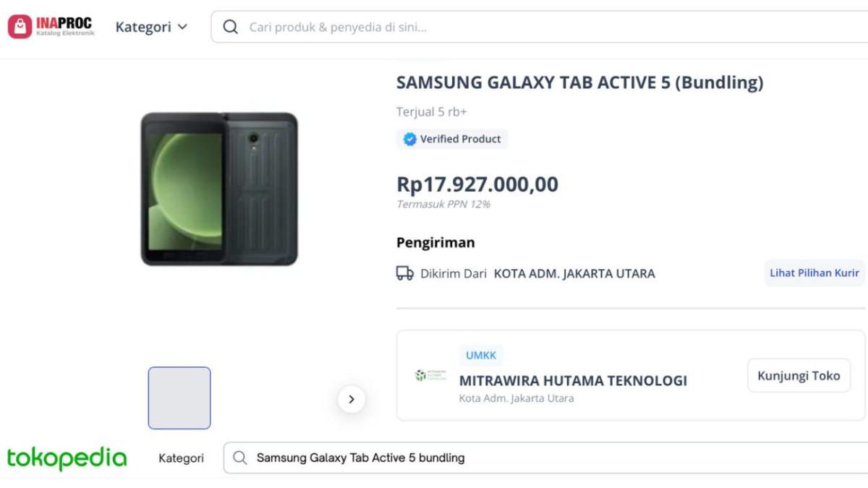The width and height of the screenshot is (868, 488).
Task: Click the Tokopedia search magnifier icon
Action: (240, 458)
